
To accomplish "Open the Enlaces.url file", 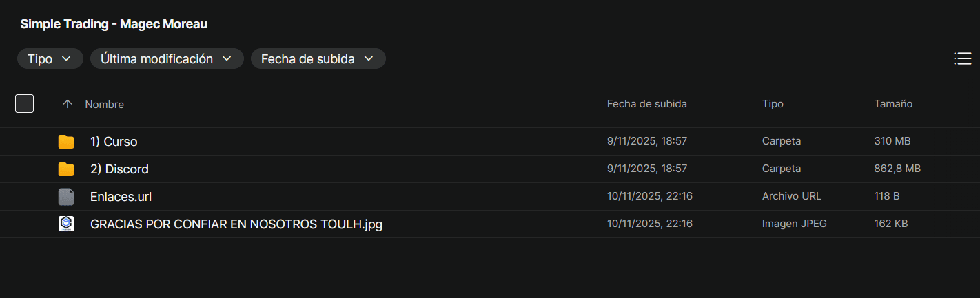I will point(121,197).
